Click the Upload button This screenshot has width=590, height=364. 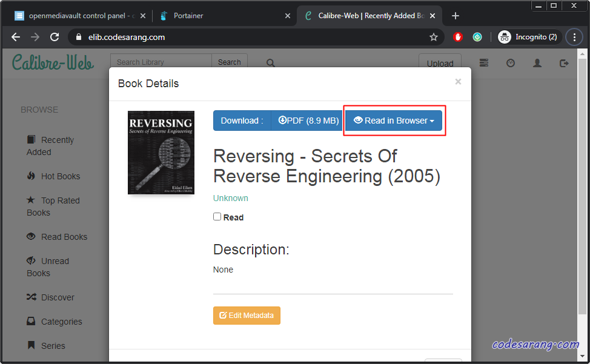[x=440, y=63]
